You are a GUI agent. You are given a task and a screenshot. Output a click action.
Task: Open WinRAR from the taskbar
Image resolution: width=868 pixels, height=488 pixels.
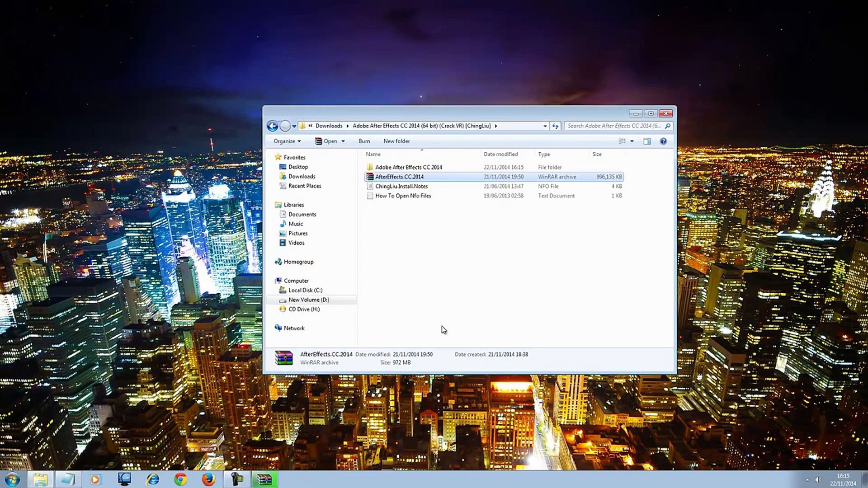pos(264,479)
